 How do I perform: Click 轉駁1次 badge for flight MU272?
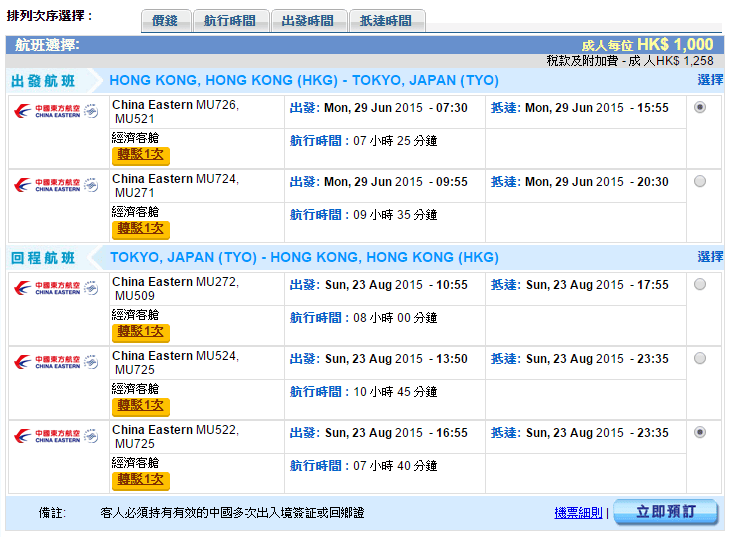point(140,332)
